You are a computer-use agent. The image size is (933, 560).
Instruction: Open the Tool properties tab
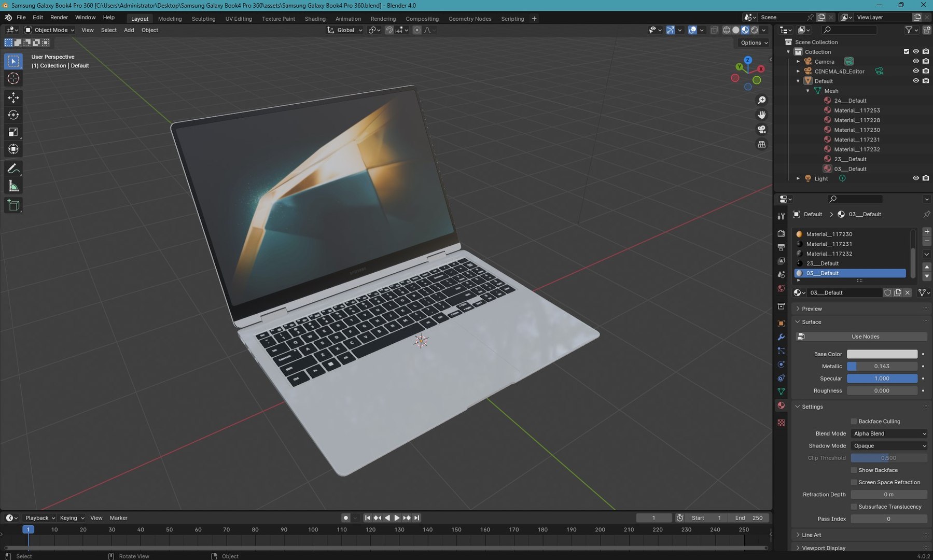[x=781, y=216]
